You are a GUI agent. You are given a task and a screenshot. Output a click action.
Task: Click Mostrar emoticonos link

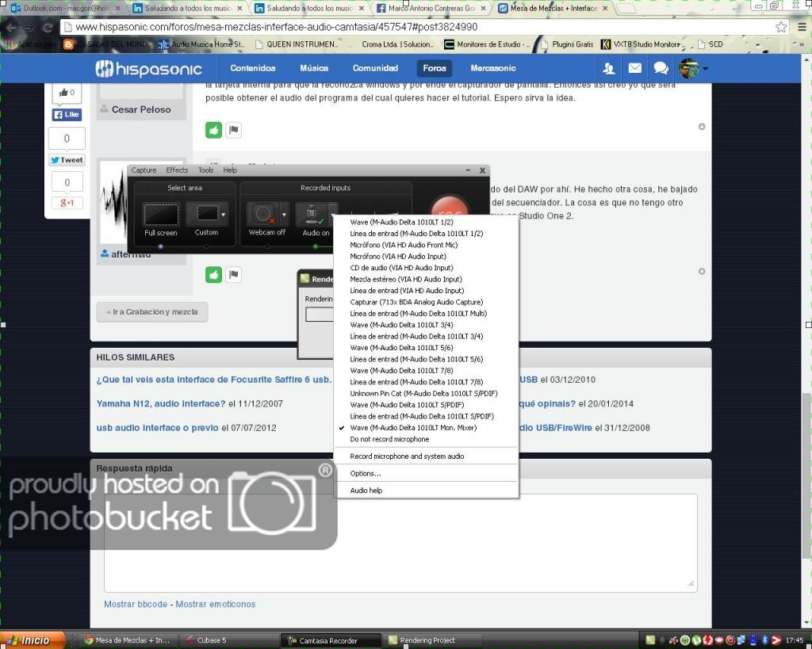(x=216, y=604)
